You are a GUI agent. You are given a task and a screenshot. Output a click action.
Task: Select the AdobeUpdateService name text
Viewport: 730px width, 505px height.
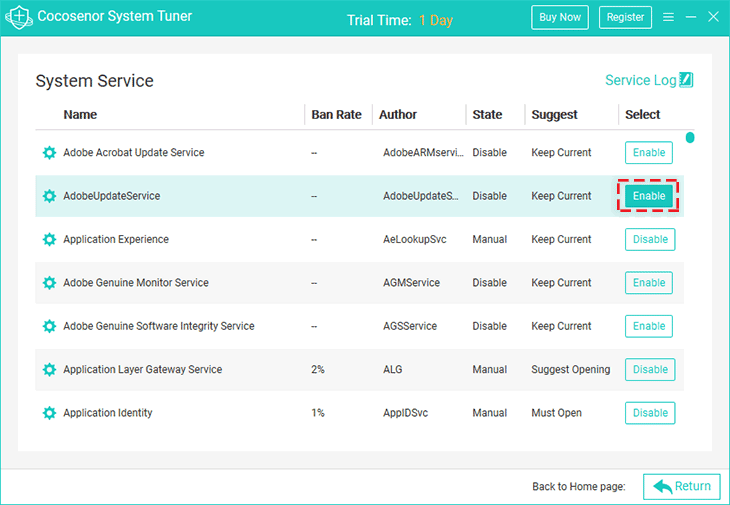coord(112,196)
